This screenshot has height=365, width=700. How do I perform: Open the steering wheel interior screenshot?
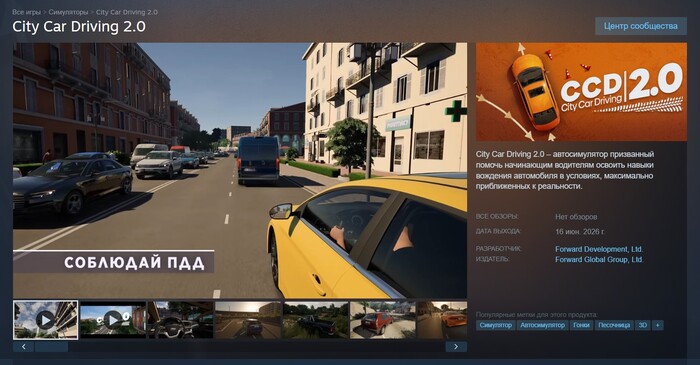coord(180,320)
